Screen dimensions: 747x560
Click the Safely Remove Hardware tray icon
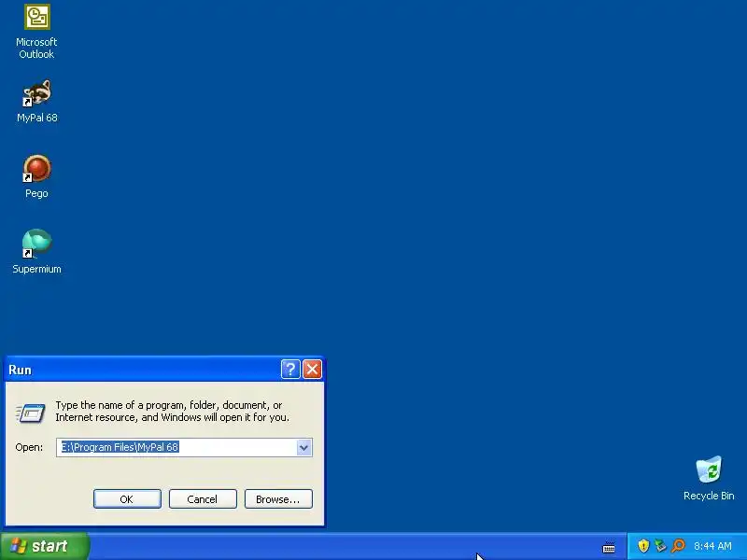660,546
